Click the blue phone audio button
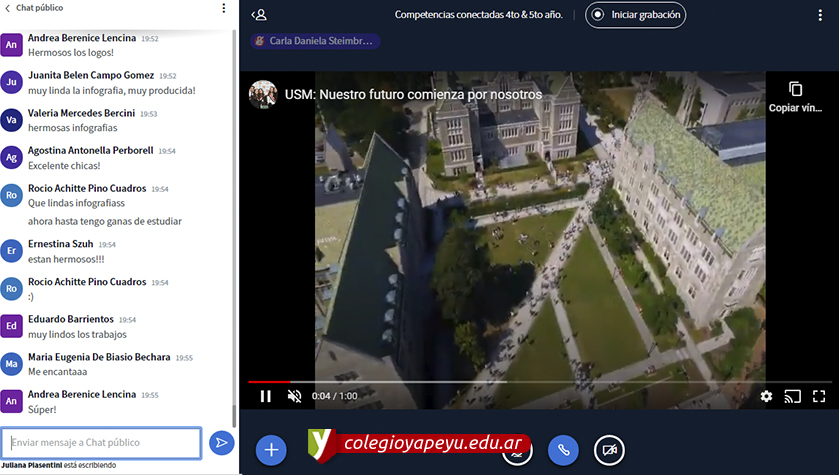Image resolution: width=839 pixels, height=475 pixels. [563, 450]
